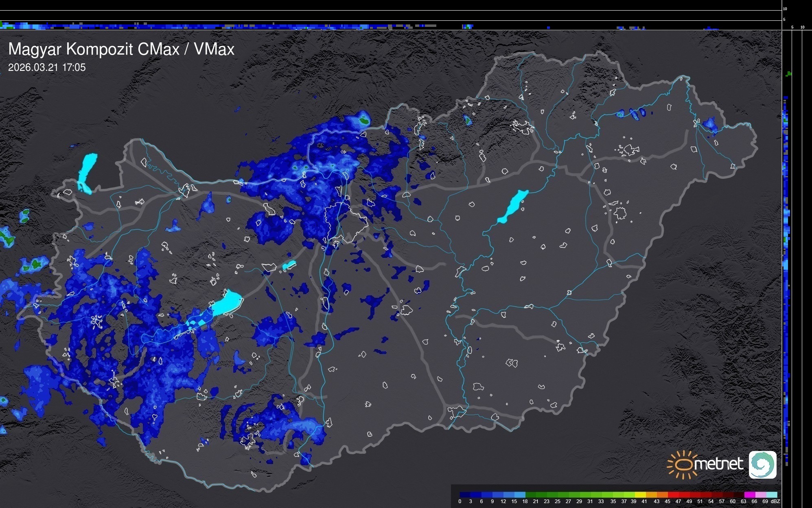The width and height of the screenshot is (812, 508).
Task: Click the metnet text link
Action: click(x=718, y=464)
